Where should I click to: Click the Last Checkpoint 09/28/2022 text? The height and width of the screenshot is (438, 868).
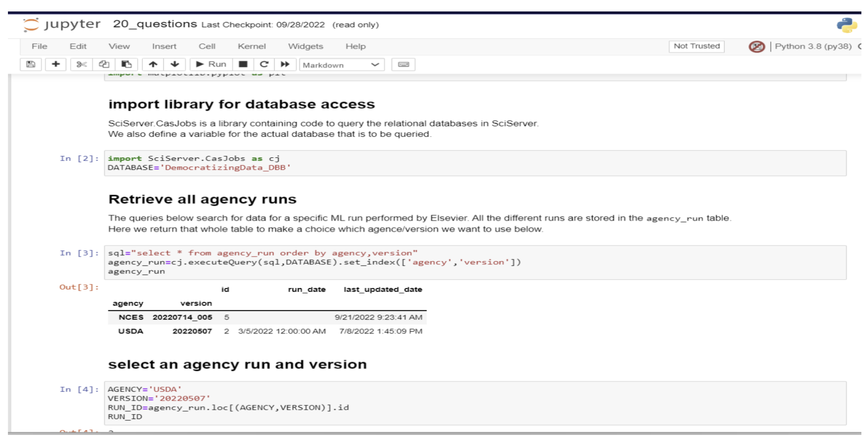pos(263,25)
